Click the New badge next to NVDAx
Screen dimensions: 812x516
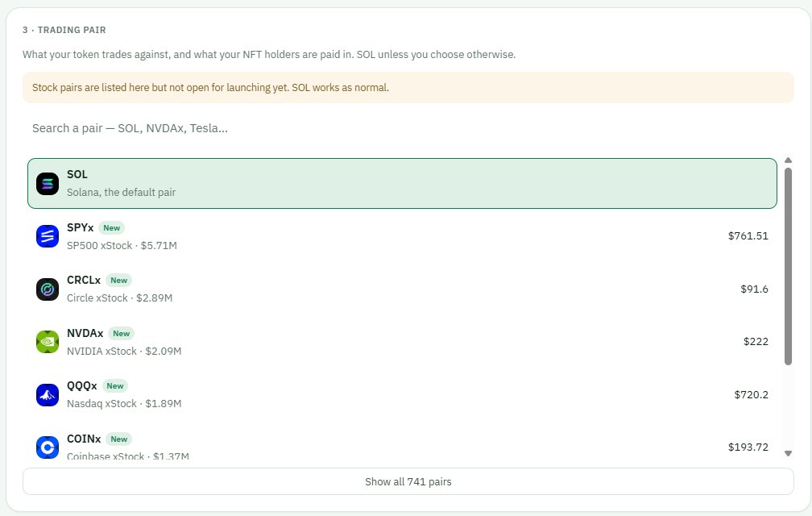coord(121,334)
